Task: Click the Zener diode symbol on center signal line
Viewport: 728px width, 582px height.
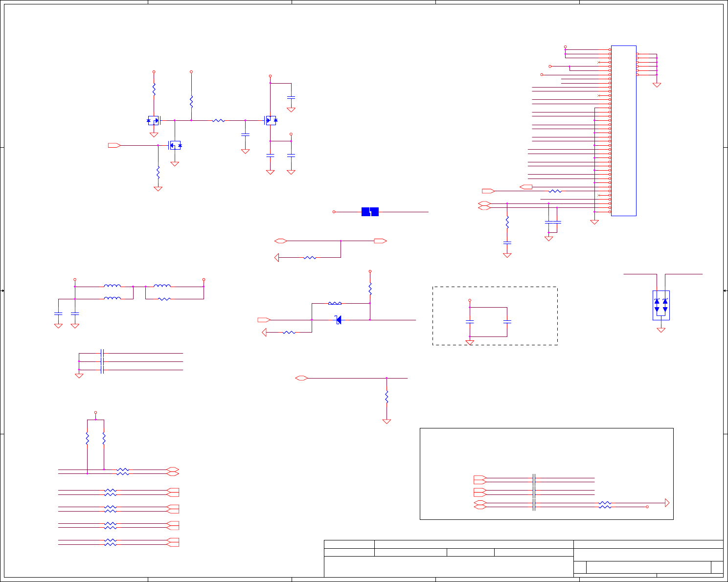Action: point(338,320)
